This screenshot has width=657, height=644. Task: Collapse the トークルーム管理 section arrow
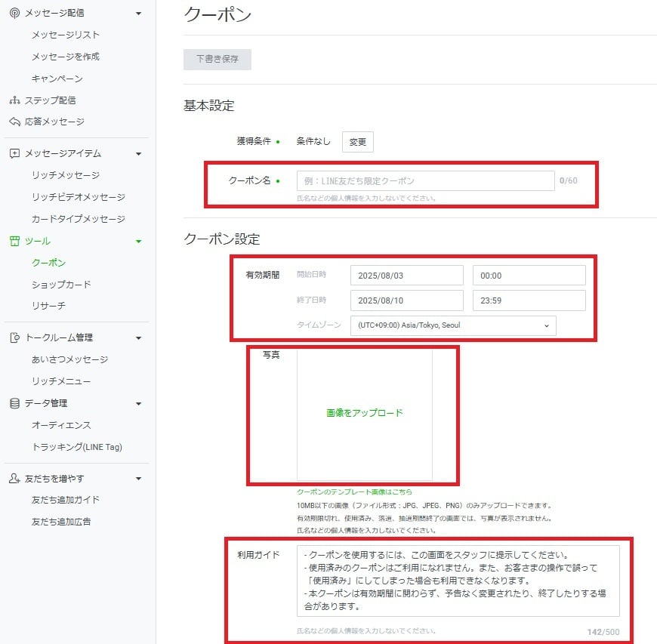tap(139, 338)
